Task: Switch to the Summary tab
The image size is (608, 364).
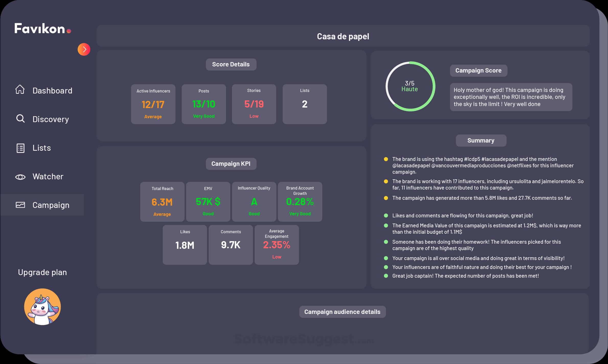Action: coord(481,140)
